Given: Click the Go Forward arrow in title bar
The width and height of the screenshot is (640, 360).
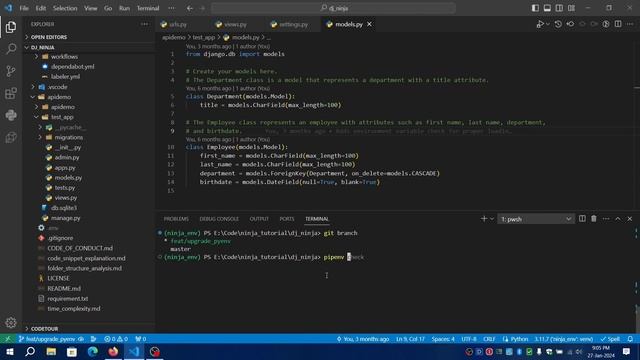Looking at the screenshot, I should [x=202, y=8].
